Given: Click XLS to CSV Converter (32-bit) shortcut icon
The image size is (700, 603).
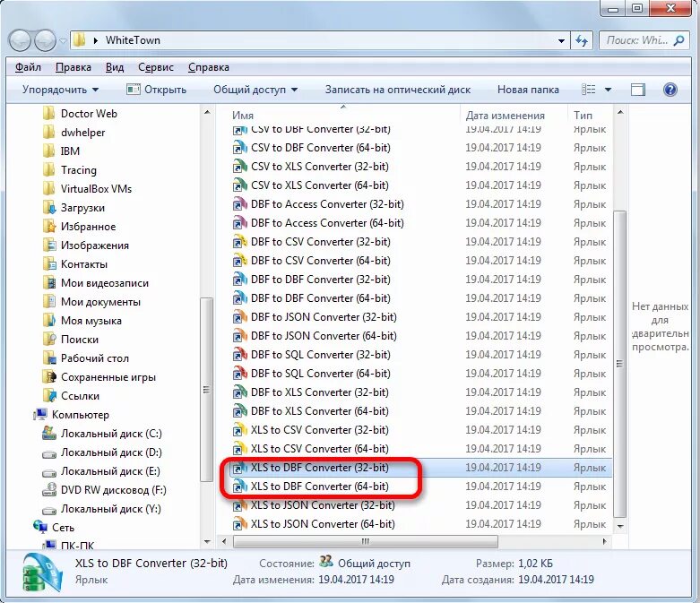Looking at the screenshot, I should pyautogui.click(x=239, y=430).
